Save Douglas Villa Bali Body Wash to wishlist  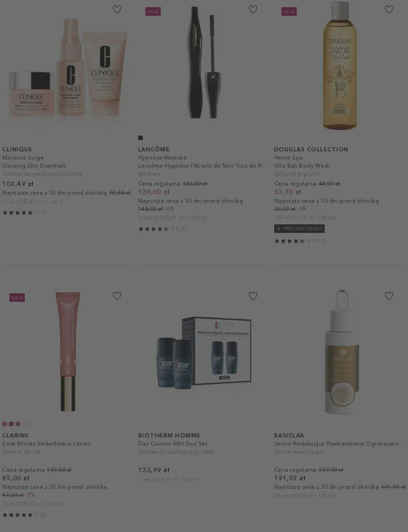tap(389, 9)
